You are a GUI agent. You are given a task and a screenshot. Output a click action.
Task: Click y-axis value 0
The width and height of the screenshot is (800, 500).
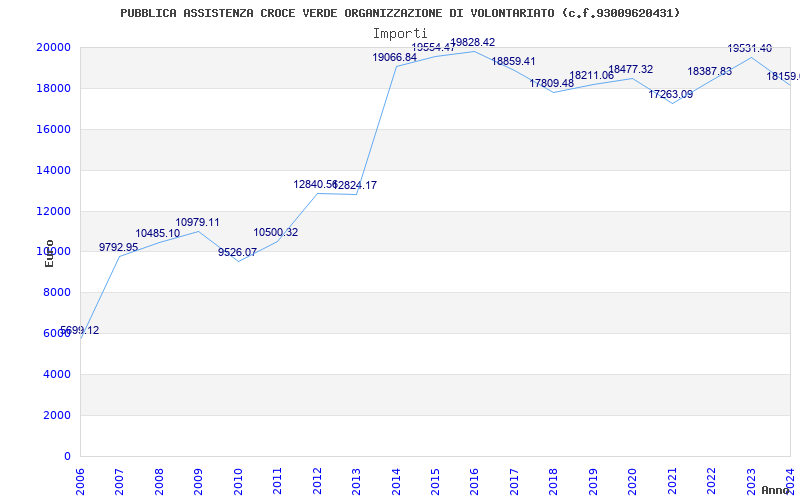(x=67, y=456)
